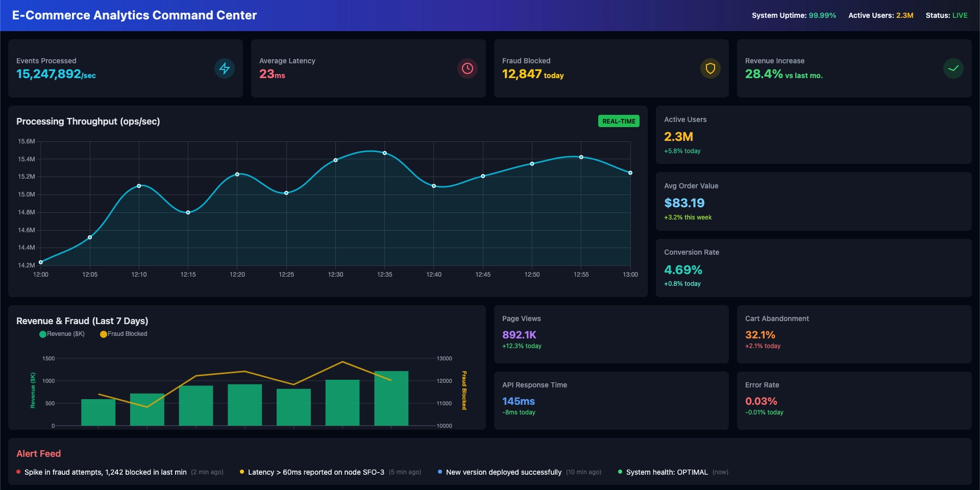Click the Status LIVE indicator
This screenshot has width=980, height=490.
(x=947, y=15)
